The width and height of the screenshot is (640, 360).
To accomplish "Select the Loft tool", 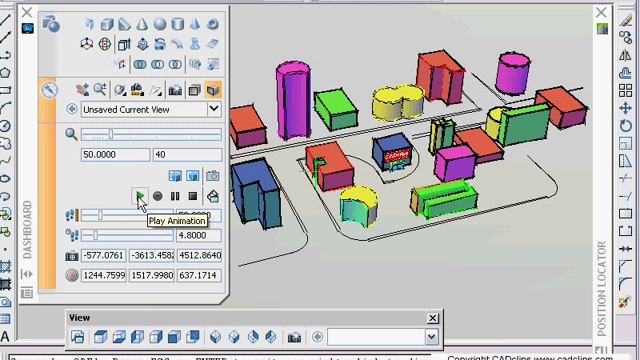I will pos(195,44).
